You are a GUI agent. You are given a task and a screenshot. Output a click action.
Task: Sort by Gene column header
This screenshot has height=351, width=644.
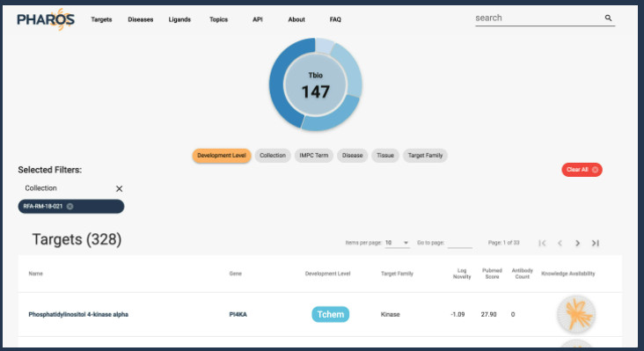click(x=235, y=274)
